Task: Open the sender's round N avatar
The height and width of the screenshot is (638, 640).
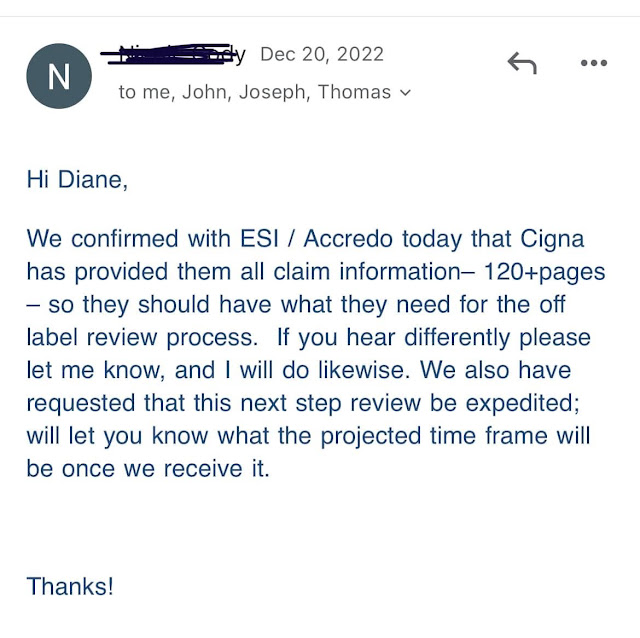Action: 59,76
